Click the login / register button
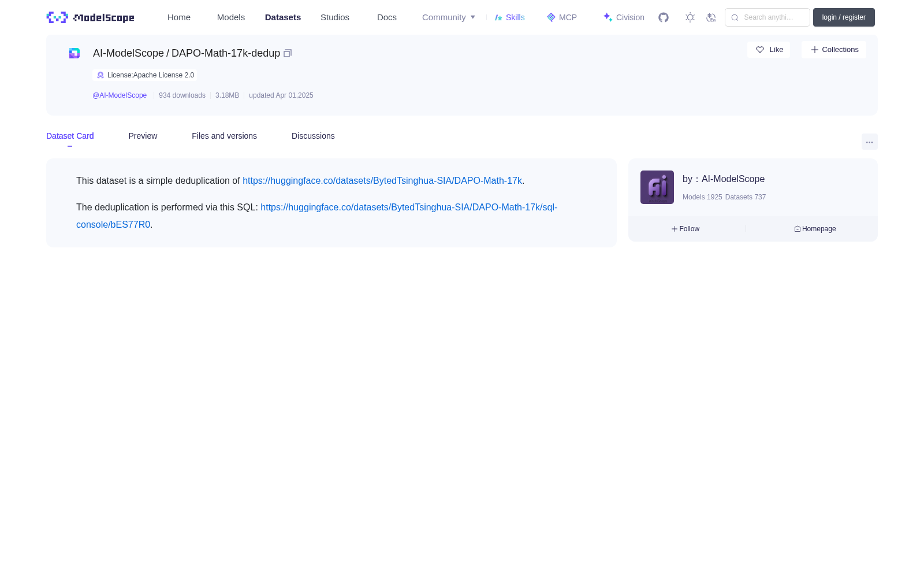The height and width of the screenshot is (578, 924). [x=844, y=17]
